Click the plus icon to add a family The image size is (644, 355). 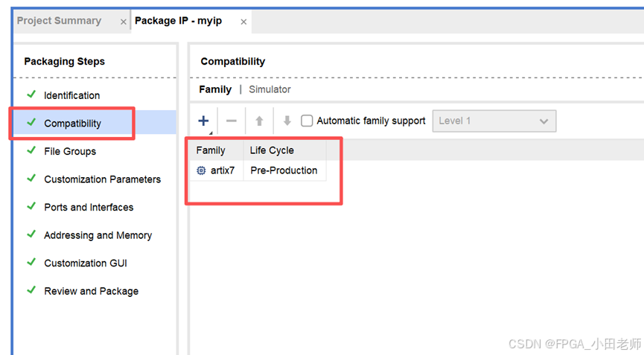pyautogui.click(x=203, y=121)
